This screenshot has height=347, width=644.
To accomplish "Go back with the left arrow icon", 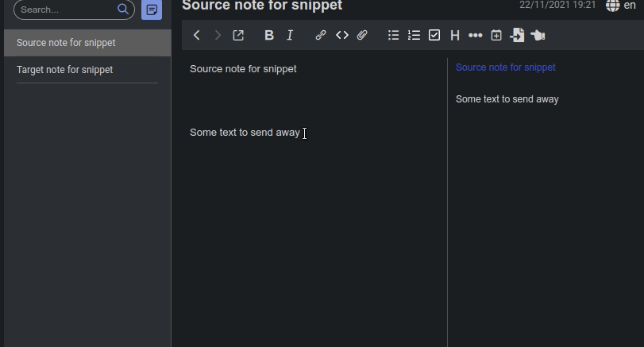I will [197, 35].
